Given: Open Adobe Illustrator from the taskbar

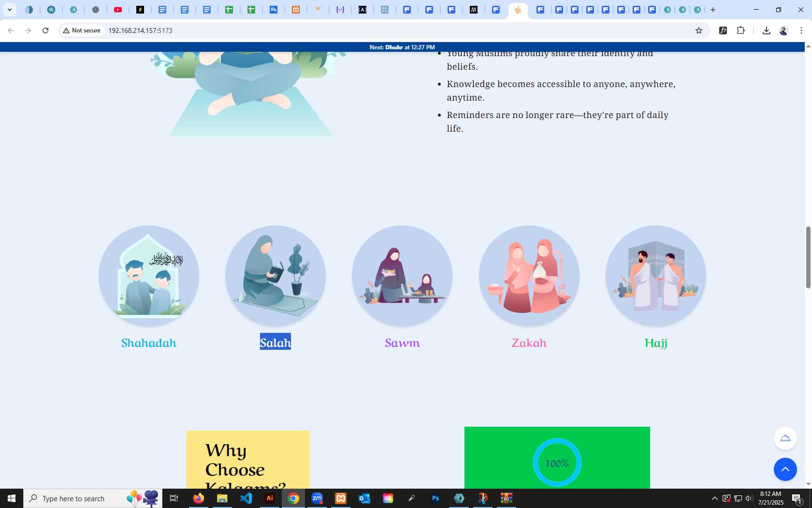Looking at the screenshot, I should coord(270,498).
